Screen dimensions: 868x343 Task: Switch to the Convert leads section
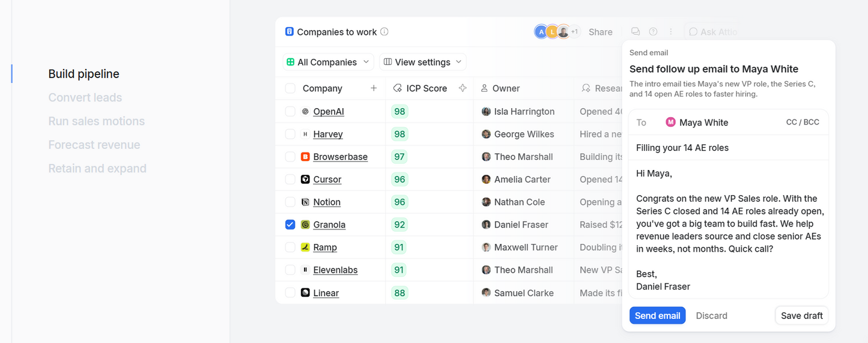pos(85,97)
